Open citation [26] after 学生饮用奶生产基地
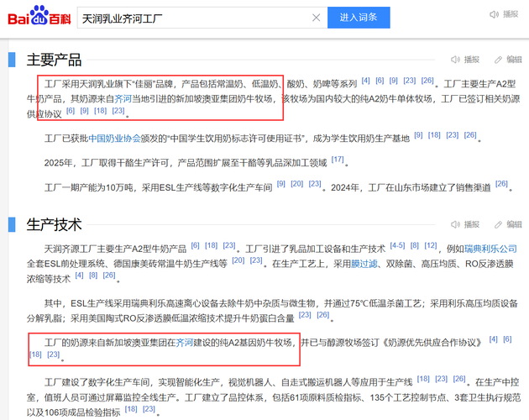This screenshot has width=529, height=420. coord(470,135)
